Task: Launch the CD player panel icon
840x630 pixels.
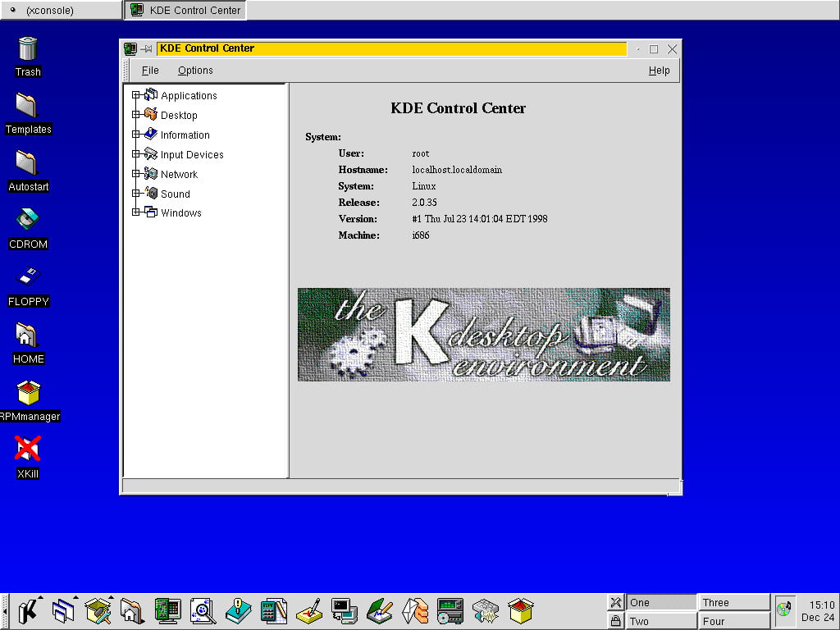Action: coord(450,611)
